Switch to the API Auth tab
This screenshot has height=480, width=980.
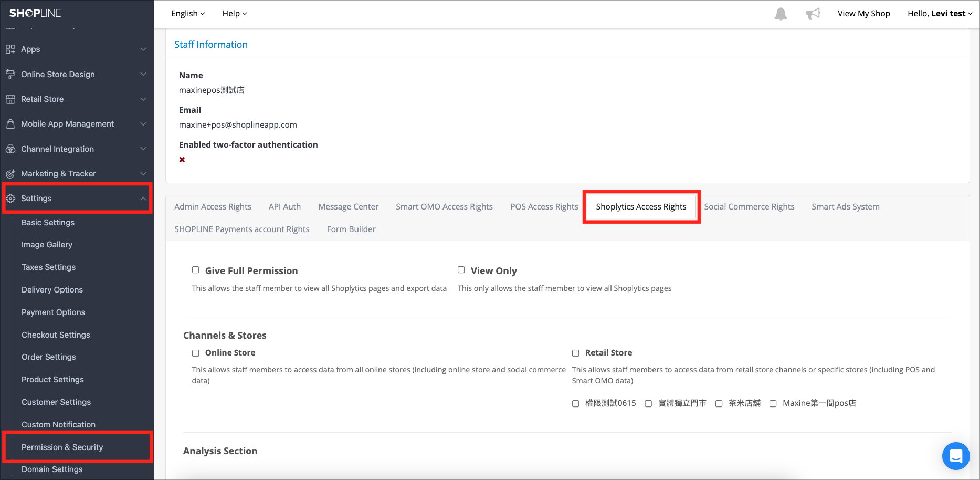[284, 207]
